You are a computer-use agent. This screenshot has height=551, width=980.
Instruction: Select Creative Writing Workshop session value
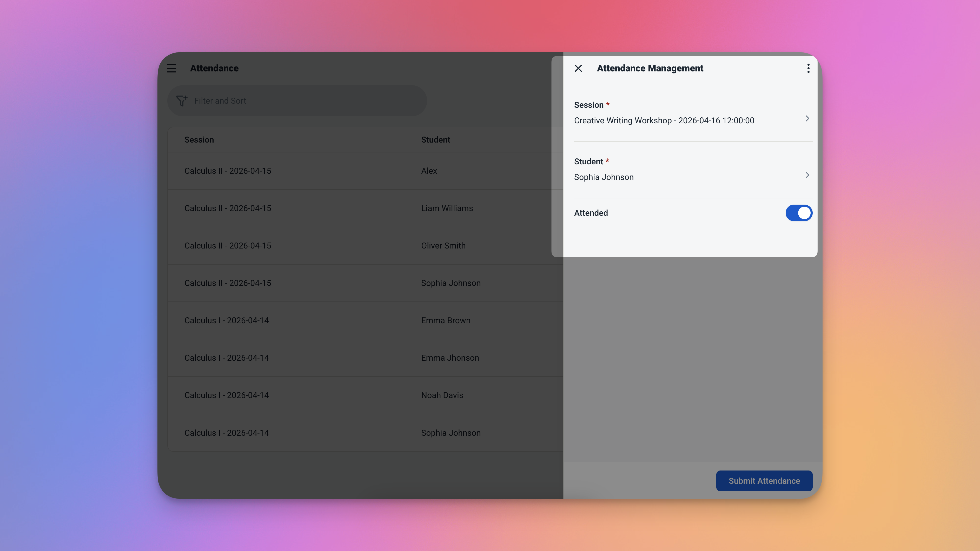[664, 120]
